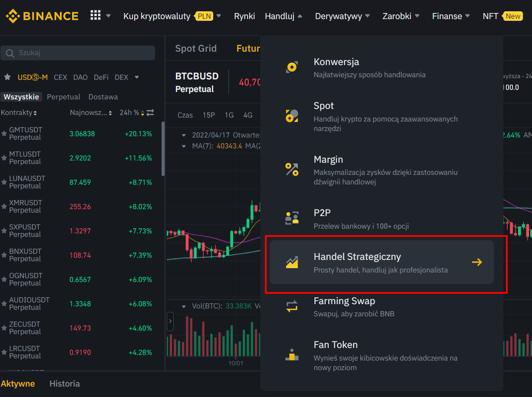
Task: Select the Perpetual contracts tab
Action: 64,97
